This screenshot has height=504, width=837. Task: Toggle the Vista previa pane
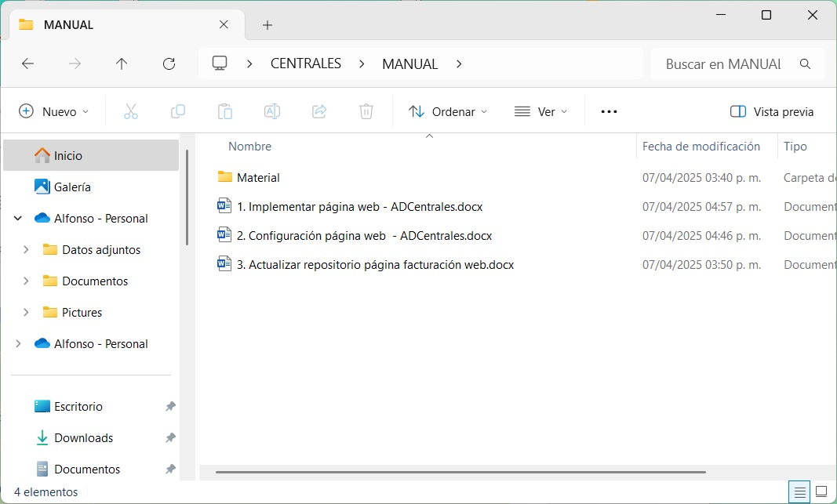(x=771, y=111)
